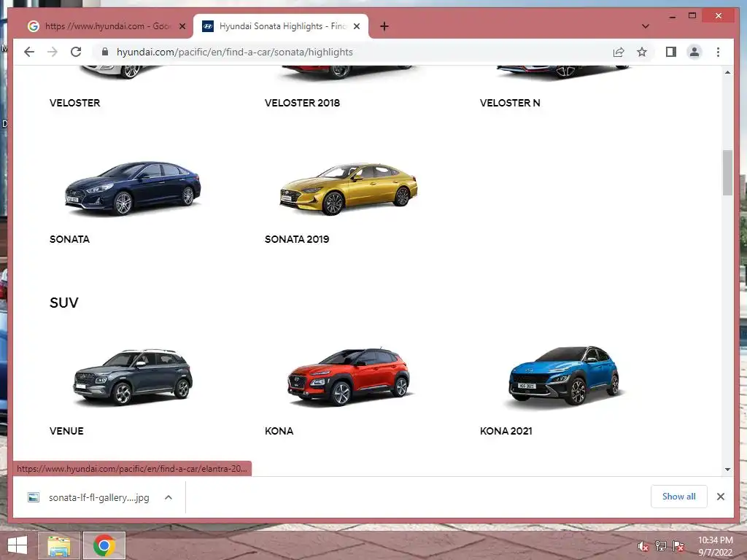This screenshot has height=560, width=747.
Task: Click Show all downloads button
Action: [x=679, y=497]
